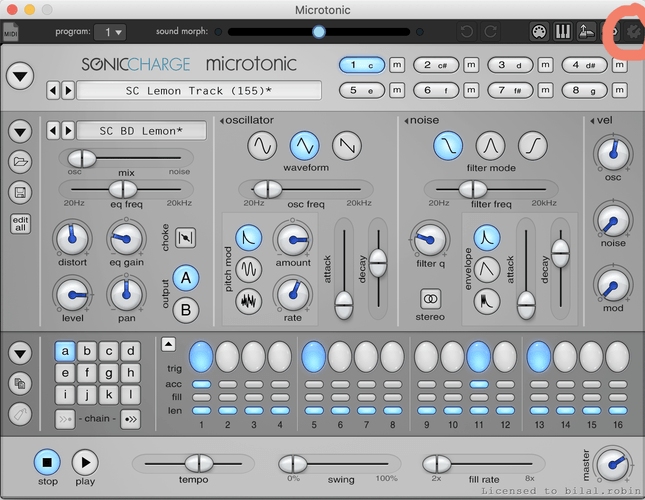Image resolution: width=645 pixels, height=500 pixels.
Task: Click the drag-to-export keys icon
Action: click(x=587, y=32)
